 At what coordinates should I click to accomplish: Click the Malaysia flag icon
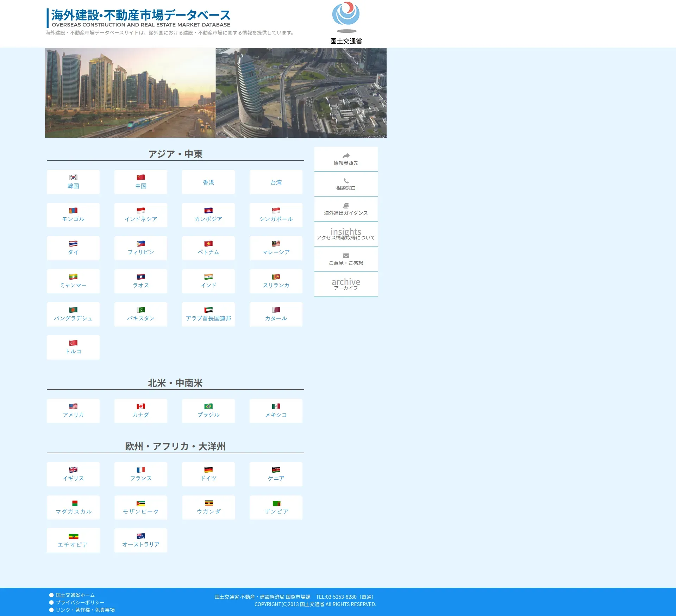point(276,244)
